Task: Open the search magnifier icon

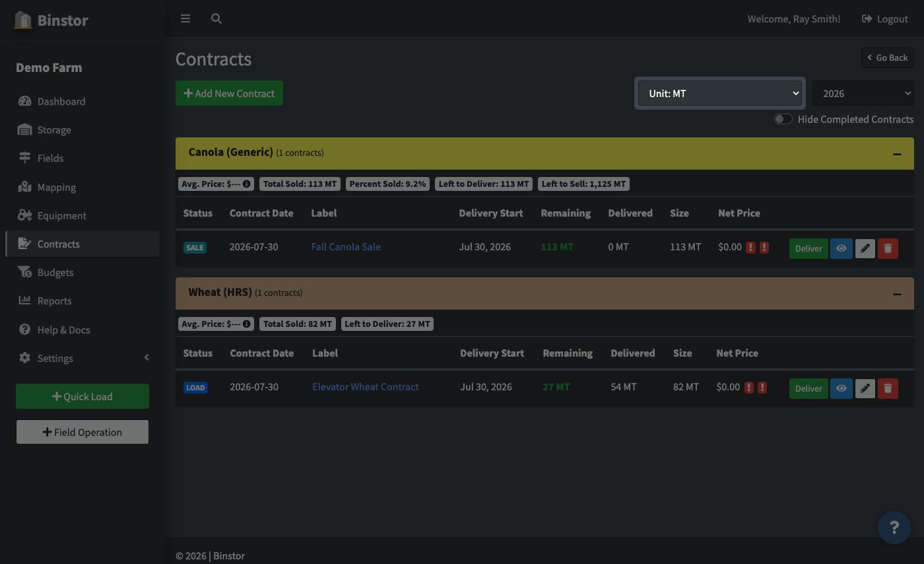Action: coord(216,18)
